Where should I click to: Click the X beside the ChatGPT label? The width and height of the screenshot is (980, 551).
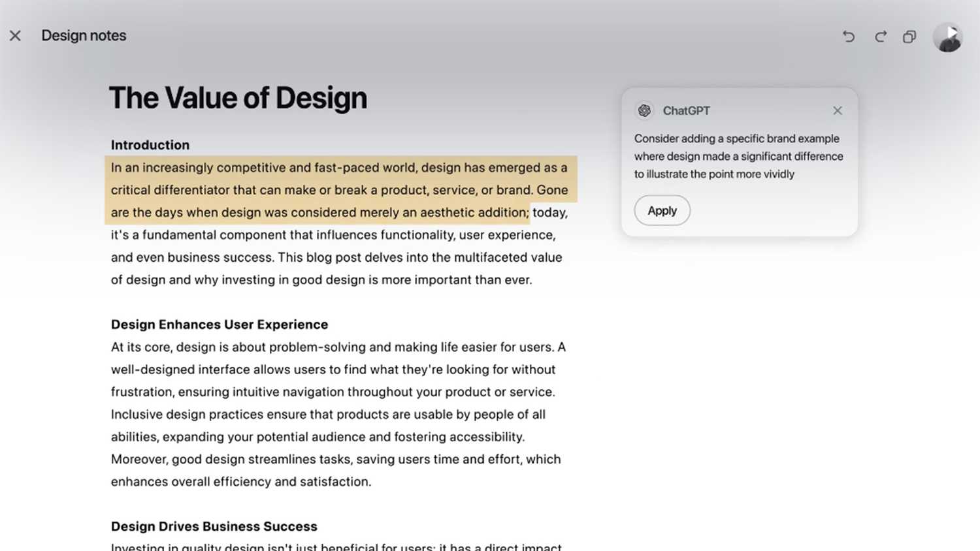(x=837, y=110)
